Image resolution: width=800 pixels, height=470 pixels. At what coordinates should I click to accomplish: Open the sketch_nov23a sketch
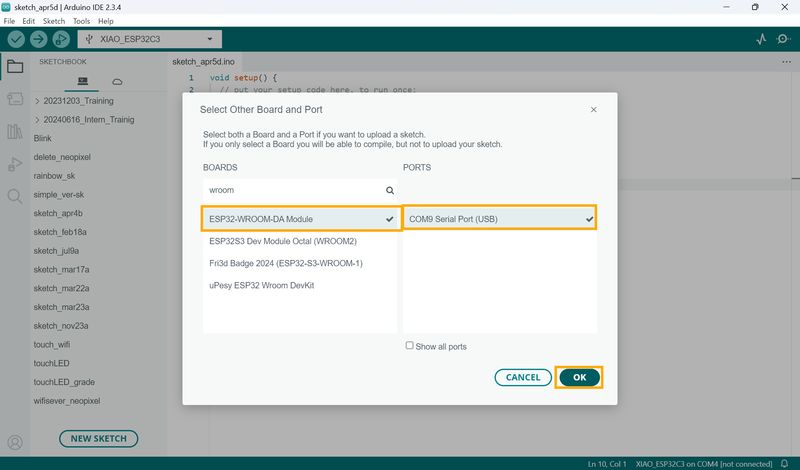point(61,326)
